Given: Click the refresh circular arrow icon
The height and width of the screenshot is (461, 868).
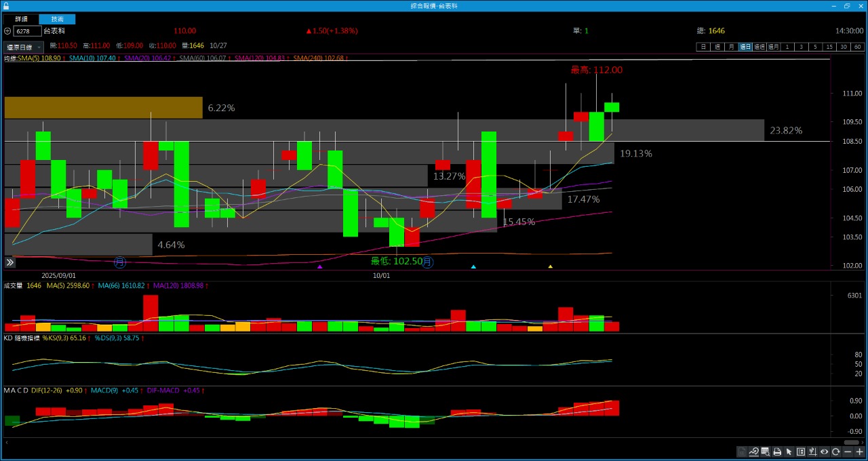Looking at the screenshot, I should click(836, 452).
